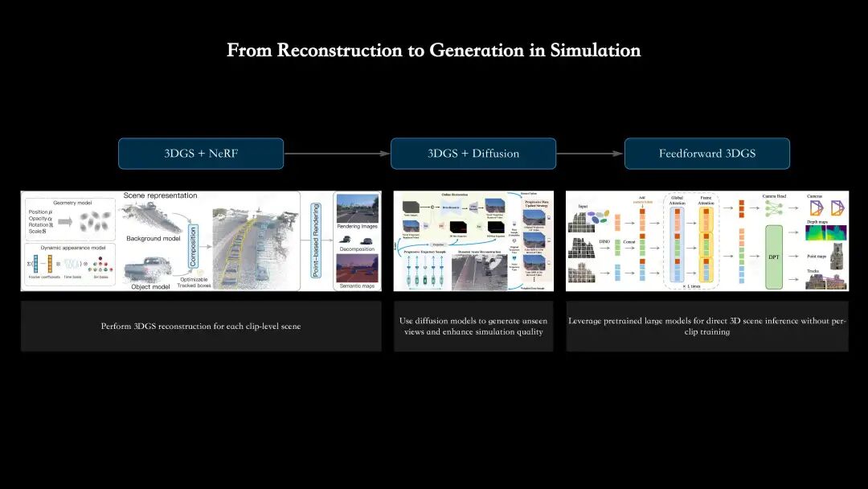The image size is (868, 489).
Task: Click the 'Global Attention' column
Action: [677, 244]
